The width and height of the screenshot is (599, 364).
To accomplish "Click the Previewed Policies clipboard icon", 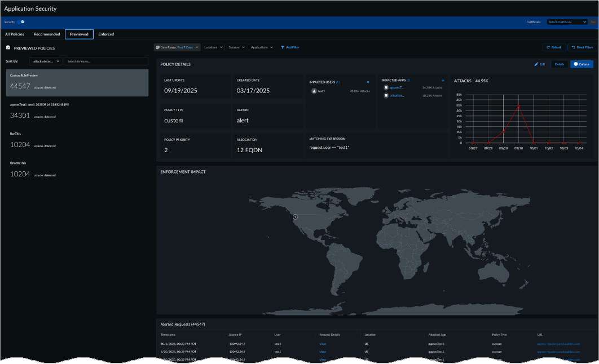I will (x=8, y=48).
